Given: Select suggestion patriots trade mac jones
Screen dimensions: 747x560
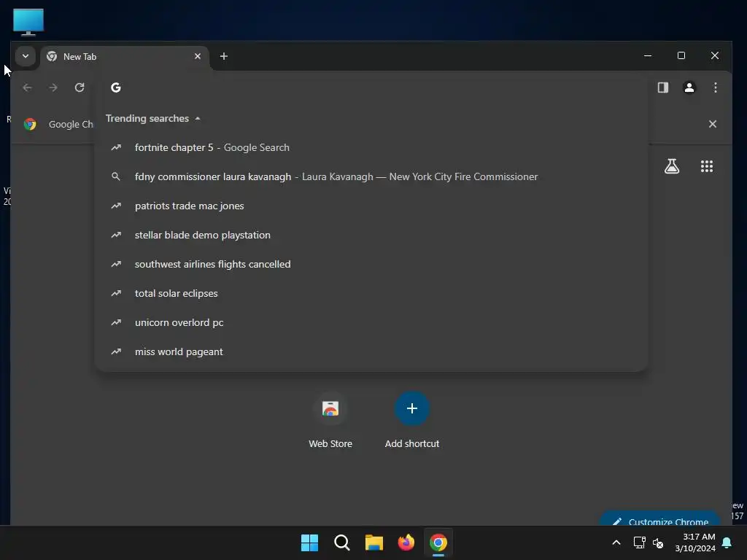Looking at the screenshot, I should (371, 206).
